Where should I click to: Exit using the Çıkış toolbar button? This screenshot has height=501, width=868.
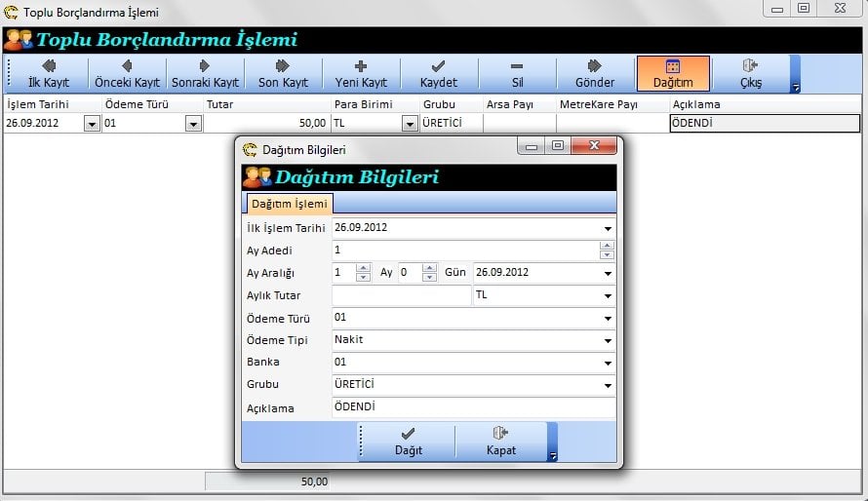(x=751, y=73)
